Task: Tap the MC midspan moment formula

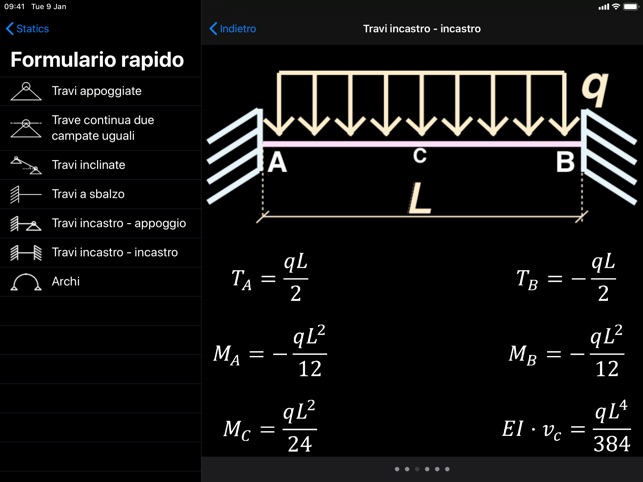Action: [270, 427]
